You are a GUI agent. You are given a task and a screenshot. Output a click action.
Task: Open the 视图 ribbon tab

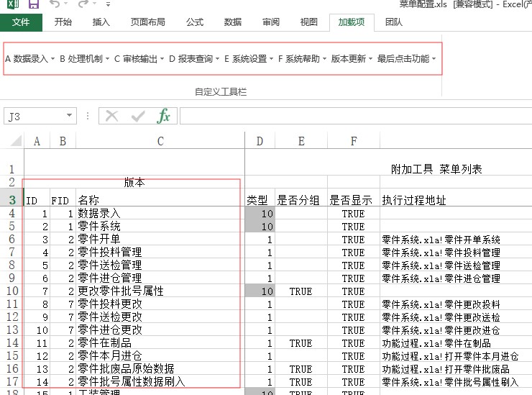[x=308, y=22]
